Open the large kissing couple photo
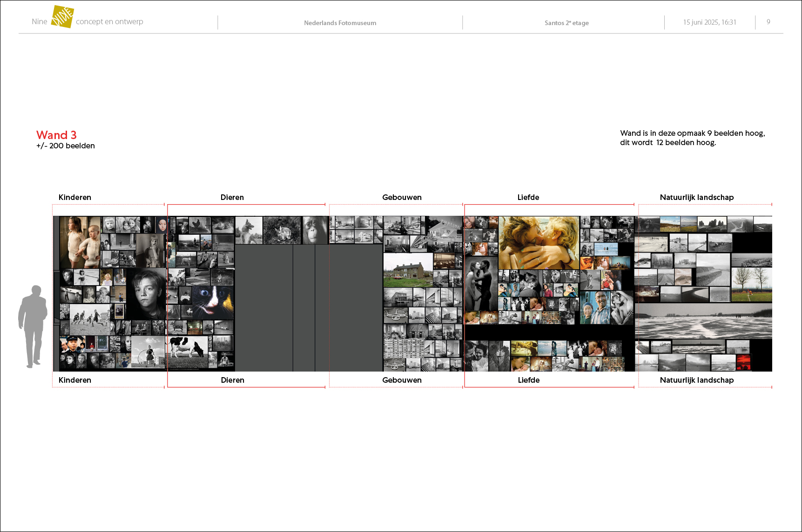The width and height of the screenshot is (802, 532). pyautogui.click(x=539, y=243)
